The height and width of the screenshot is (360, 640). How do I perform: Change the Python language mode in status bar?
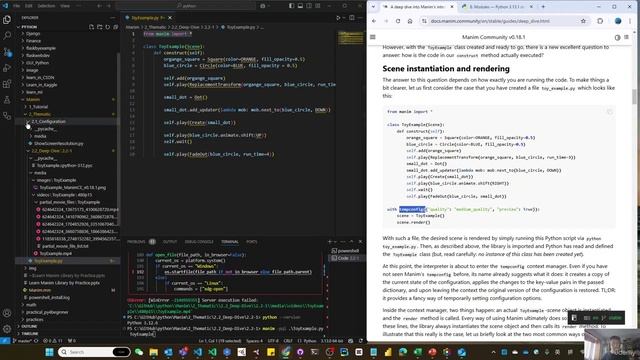[309, 340]
